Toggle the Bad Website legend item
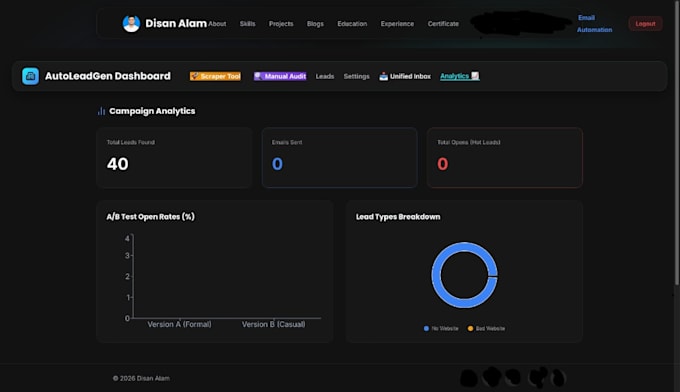 (x=486, y=329)
